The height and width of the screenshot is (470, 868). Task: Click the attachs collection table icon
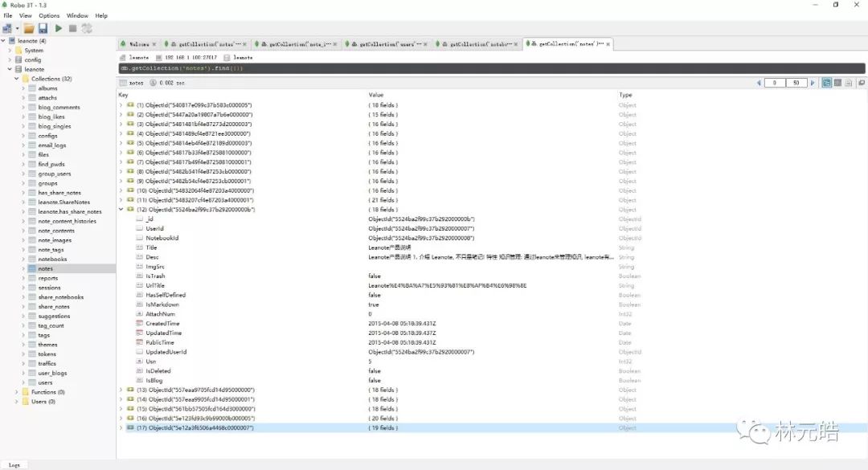click(32, 97)
